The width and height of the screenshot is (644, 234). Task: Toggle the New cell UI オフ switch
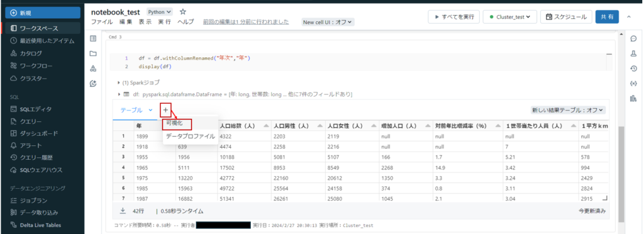point(328,22)
